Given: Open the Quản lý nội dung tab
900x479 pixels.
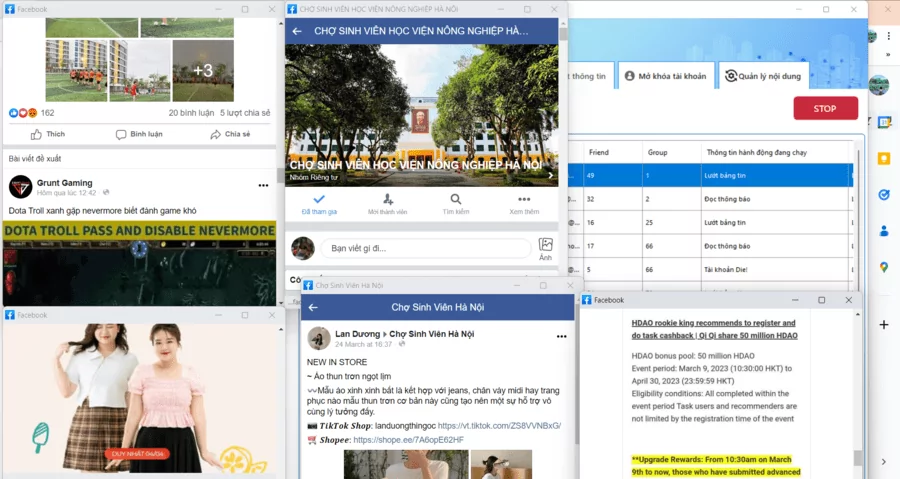Looking at the screenshot, I should tap(763, 76).
